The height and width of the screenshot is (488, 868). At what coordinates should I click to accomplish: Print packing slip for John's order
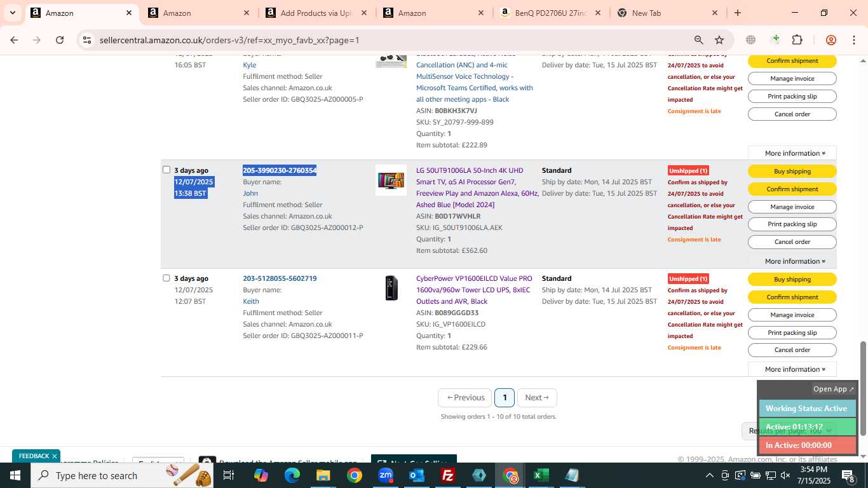tap(792, 224)
